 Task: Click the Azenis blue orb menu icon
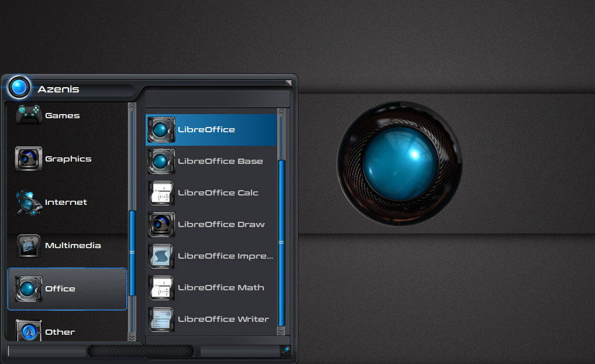19,88
